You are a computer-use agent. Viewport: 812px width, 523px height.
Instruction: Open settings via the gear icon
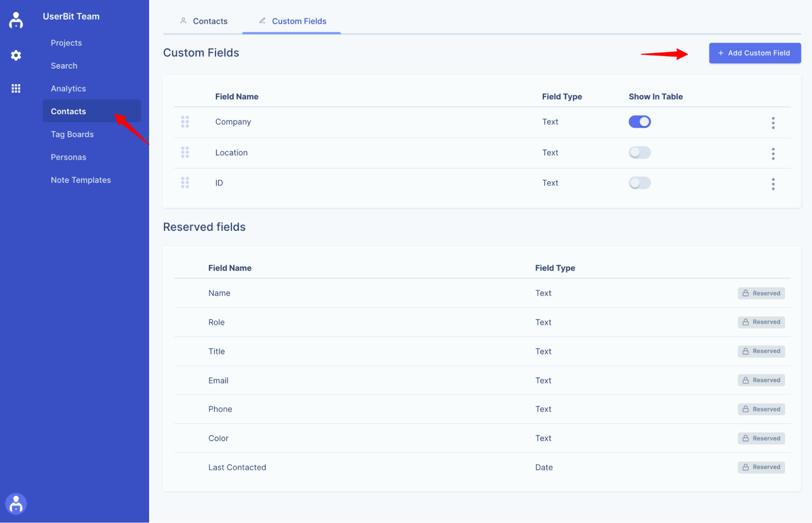pyautogui.click(x=16, y=55)
